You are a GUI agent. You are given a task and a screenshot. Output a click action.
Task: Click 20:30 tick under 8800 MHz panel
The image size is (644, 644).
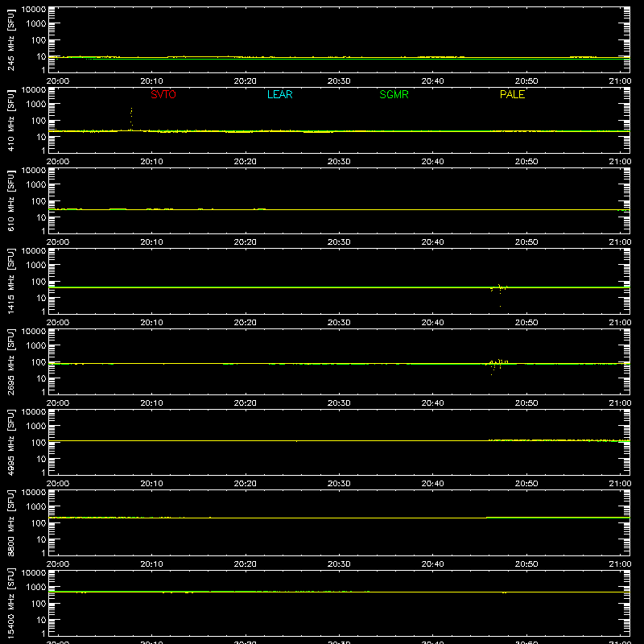coord(339,564)
